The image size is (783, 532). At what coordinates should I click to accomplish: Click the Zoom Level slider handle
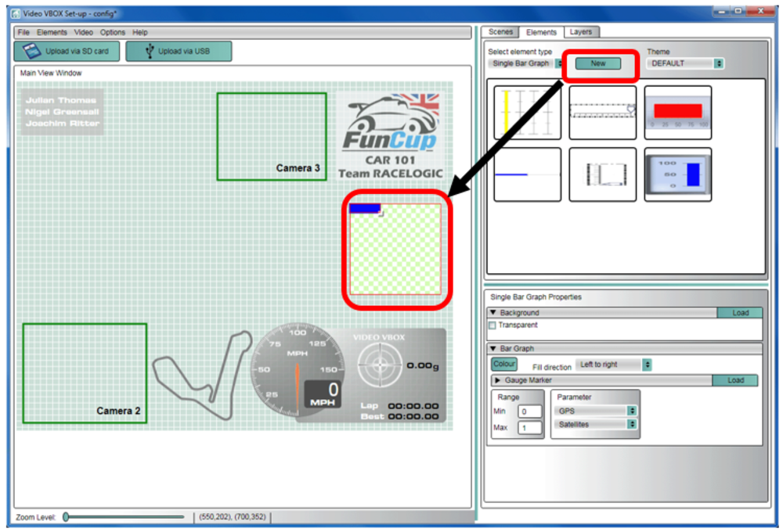pyautogui.click(x=66, y=517)
